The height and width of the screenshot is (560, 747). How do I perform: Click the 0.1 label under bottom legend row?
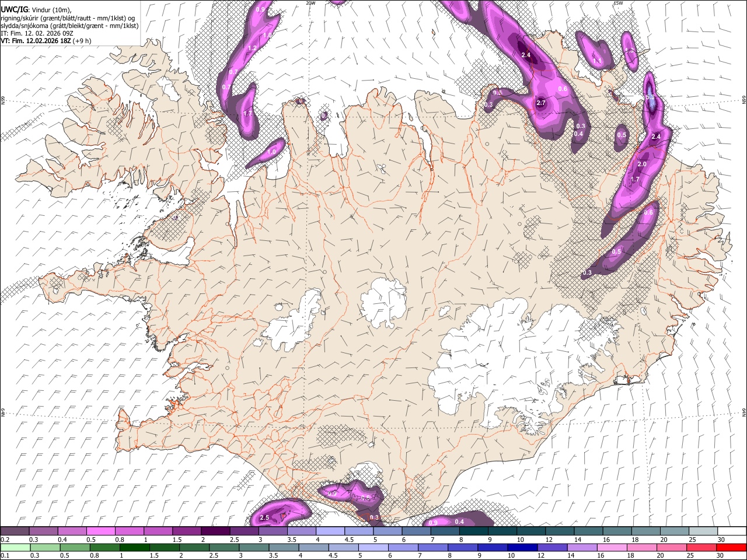(5, 556)
